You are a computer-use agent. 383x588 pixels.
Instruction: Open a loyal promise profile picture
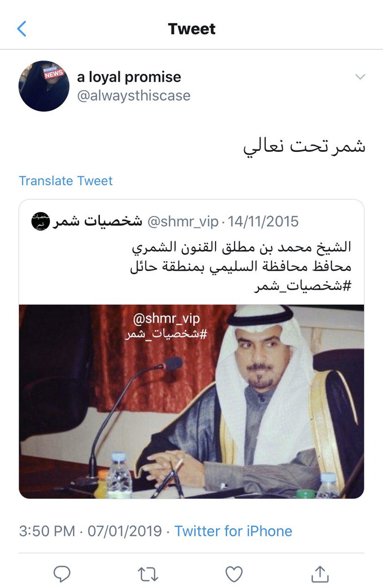[x=44, y=86]
